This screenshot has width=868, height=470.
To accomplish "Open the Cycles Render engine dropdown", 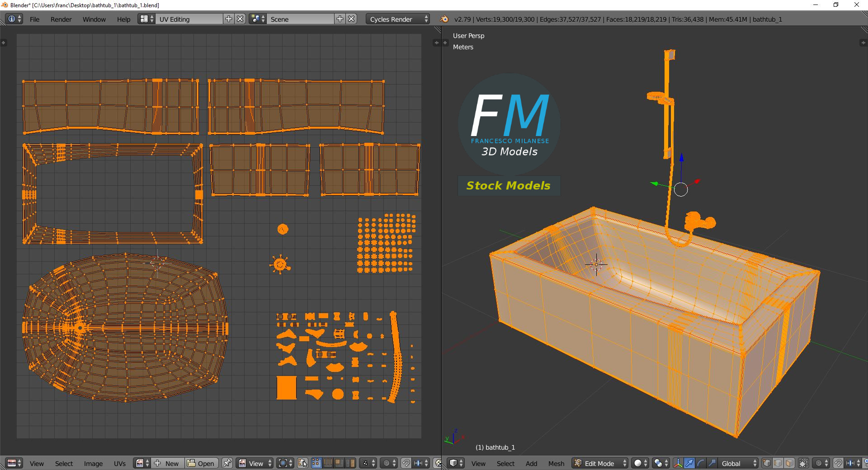I will pos(398,19).
